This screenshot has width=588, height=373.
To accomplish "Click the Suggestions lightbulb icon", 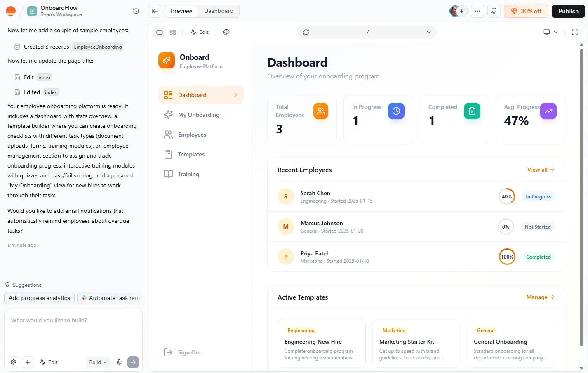I will pyautogui.click(x=7, y=285).
